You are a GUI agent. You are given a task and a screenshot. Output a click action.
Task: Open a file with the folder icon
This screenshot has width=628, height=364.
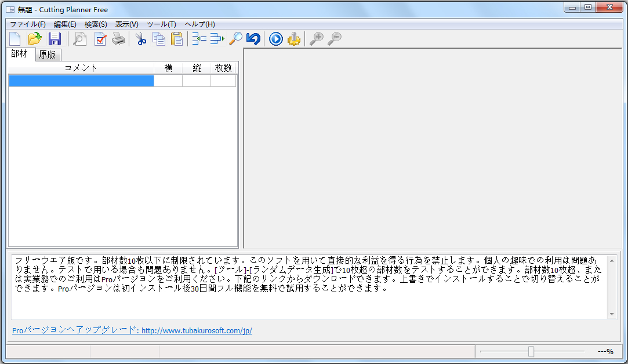pos(35,39)
